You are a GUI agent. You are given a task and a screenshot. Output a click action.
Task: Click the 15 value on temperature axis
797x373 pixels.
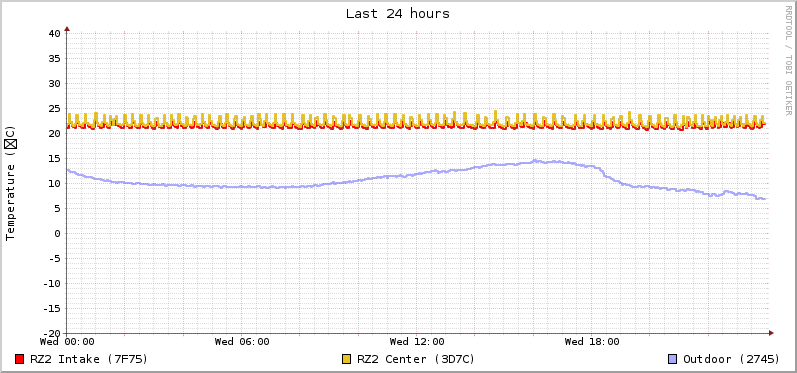[55, 159]
